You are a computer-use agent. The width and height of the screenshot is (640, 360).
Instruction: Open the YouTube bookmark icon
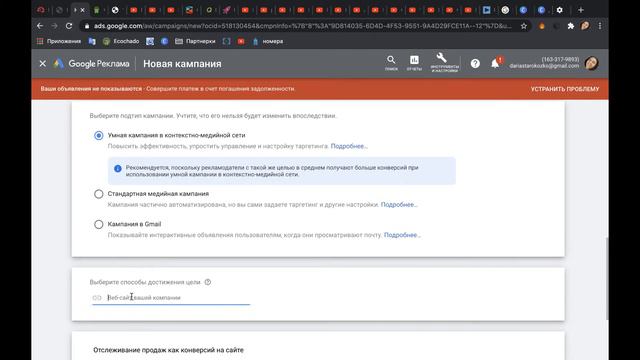(241, 41)
